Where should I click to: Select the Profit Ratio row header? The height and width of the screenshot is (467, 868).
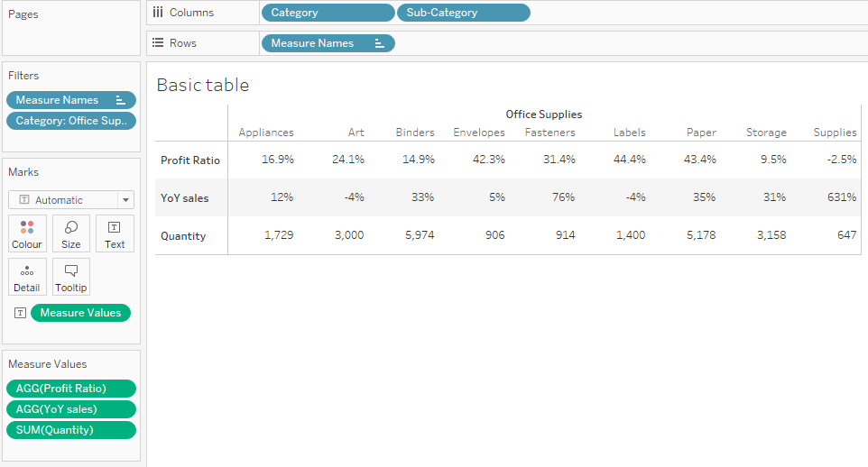[190, 160]
